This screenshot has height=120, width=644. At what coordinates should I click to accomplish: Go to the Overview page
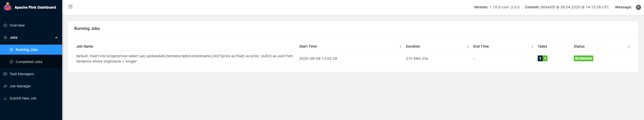31,25
